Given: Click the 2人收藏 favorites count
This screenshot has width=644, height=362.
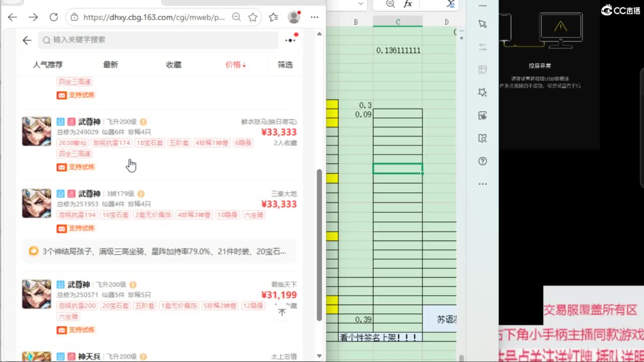Looking at the screenshot, I should (x=285, y=143).
